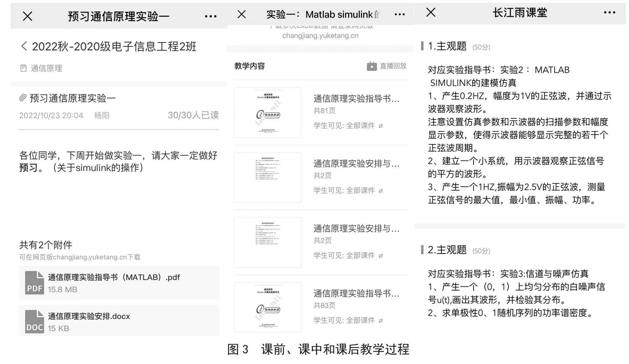Click the PDF file icon
The height and width of the screenshot is (364, 629).
tap(34, 283)
